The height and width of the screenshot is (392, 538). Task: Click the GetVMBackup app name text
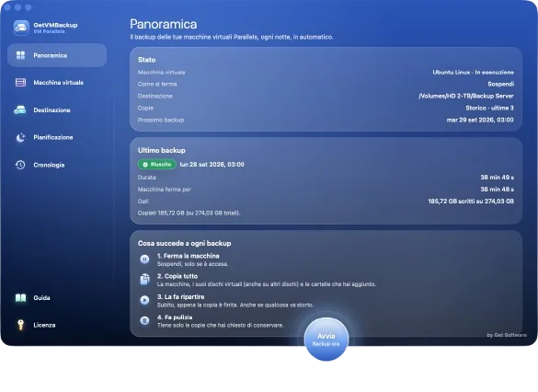coord(55,25)
